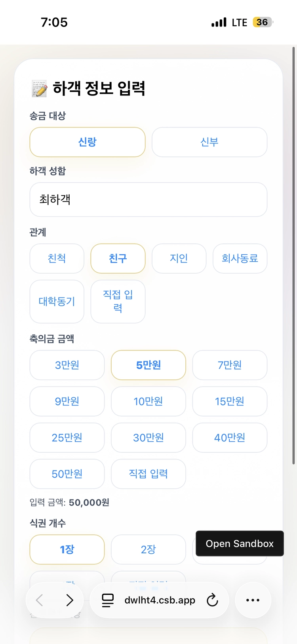Tap the browser forward arrow icon
This screenshot has width=297, height=644.
70,600
